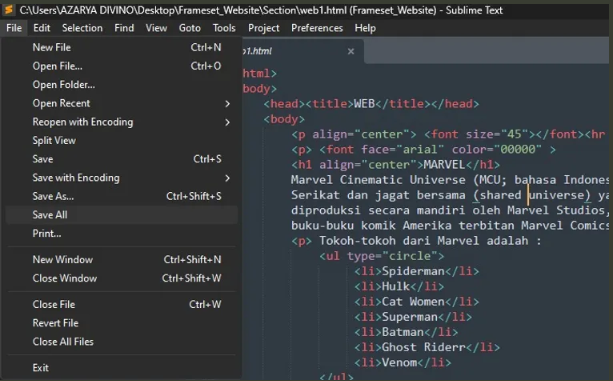Click the 'Serikat dan jagat bersama' line
Viewport: 613px width, 381px height.
450,195
